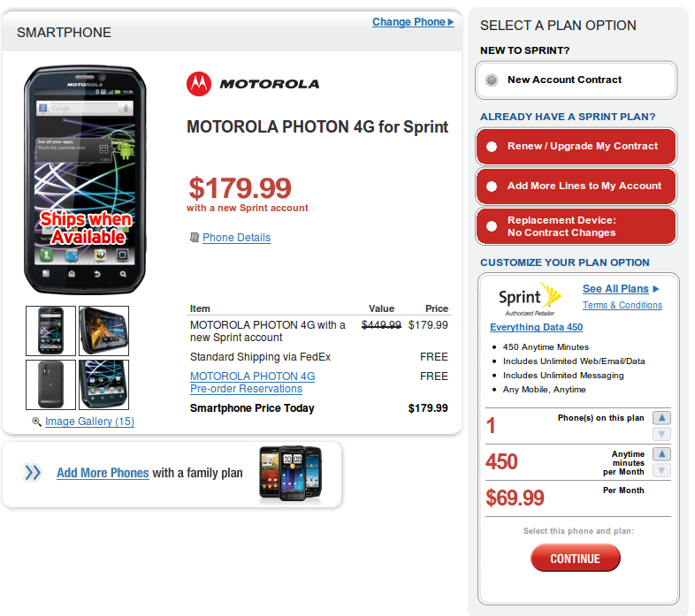Select Renew / Upgrade My Contract option
This screenshot has width=695, height=616.
[x=493, y=147]
